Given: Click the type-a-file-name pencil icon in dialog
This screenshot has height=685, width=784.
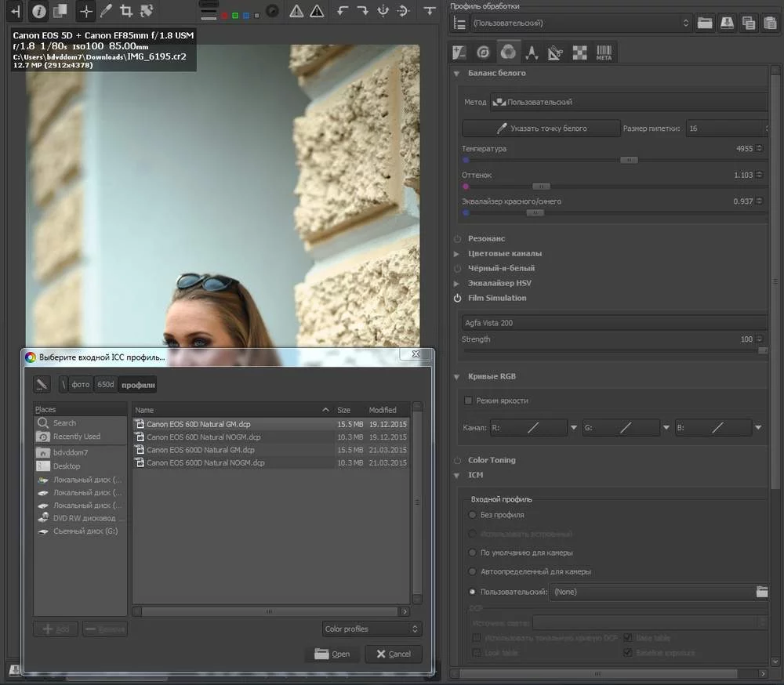Looking at the screenshot, I should click(x=42, y=384).
